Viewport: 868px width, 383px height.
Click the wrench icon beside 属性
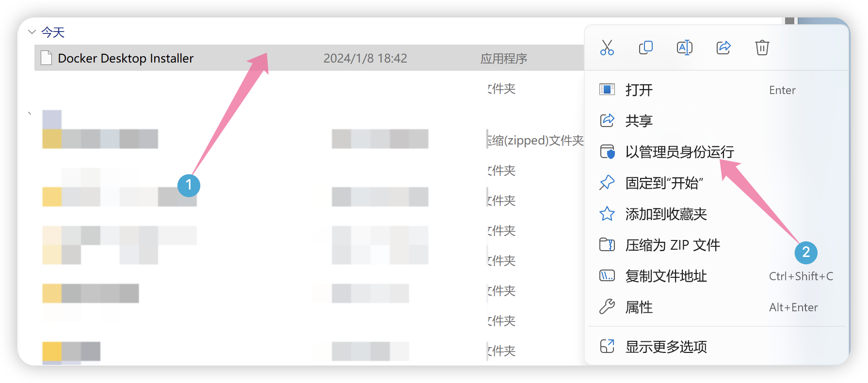coord(607,307)
